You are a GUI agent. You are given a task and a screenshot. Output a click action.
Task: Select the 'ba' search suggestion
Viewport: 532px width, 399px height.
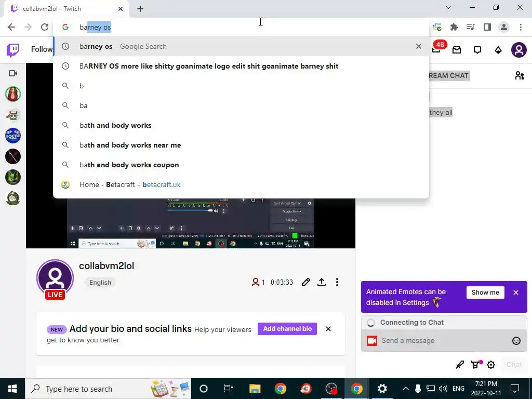pyautogui.click(x=241, y=105)
